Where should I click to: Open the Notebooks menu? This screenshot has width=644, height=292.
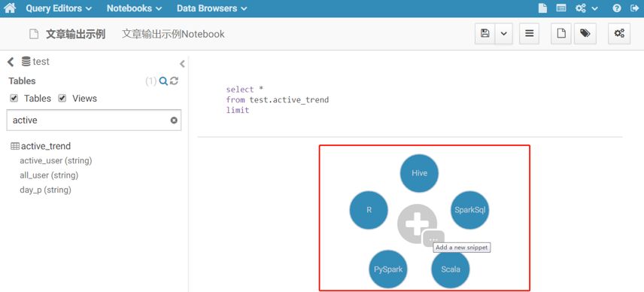[135, 8]
